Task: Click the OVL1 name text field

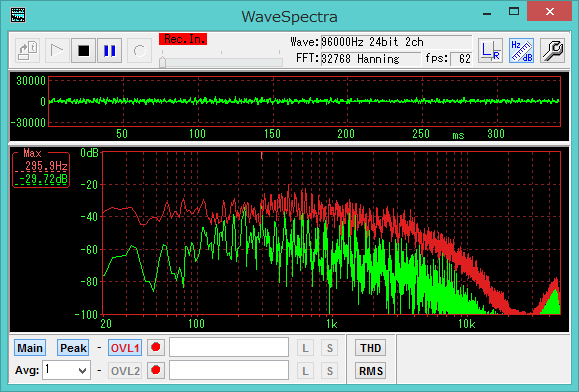Action: click(x=229, y=347)
